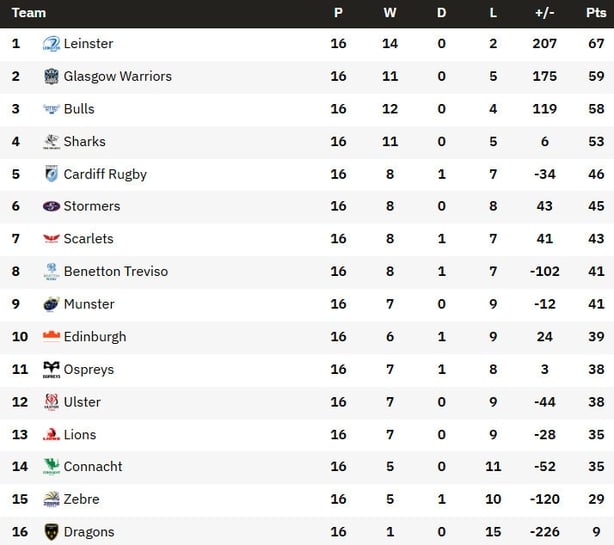
Task: Click the Glasgow Warriors crest icon
Action: (51, 76)
